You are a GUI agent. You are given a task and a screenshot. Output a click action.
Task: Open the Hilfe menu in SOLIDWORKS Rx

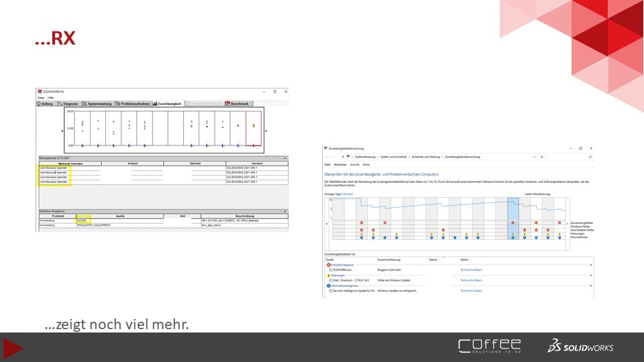(x=50, y=98)
